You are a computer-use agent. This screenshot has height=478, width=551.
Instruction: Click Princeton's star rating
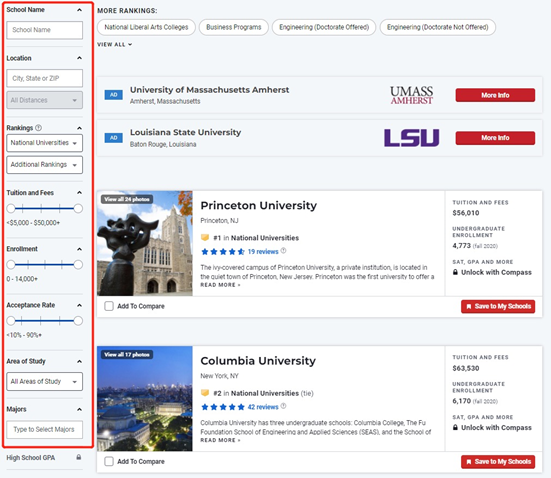click(x=223, y=252)
